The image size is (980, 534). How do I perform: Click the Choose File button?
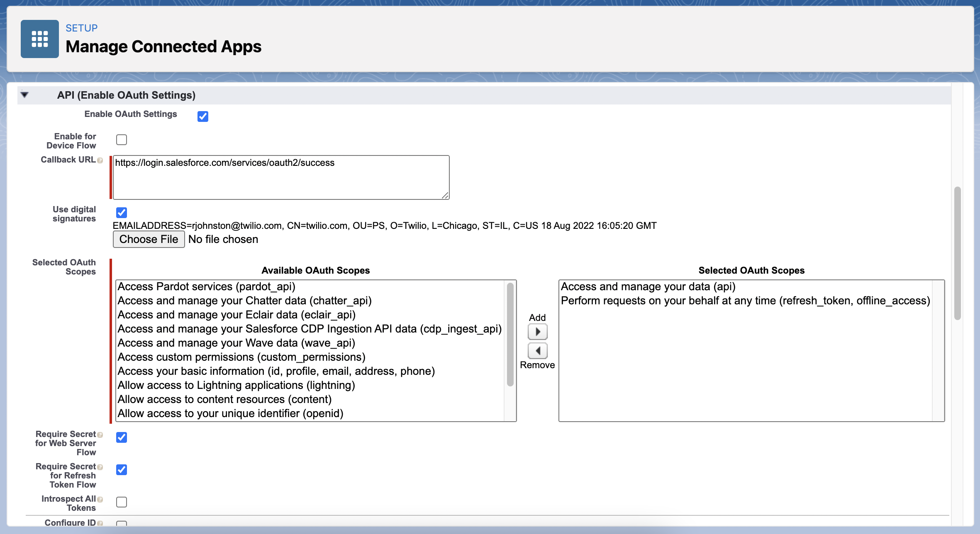pos(149,239)
